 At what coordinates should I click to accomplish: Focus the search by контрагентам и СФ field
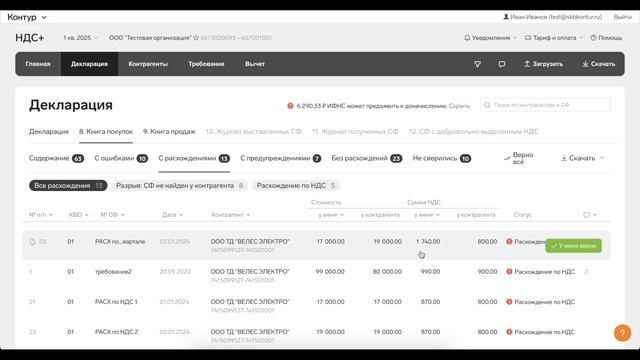(x=545, y=105)
